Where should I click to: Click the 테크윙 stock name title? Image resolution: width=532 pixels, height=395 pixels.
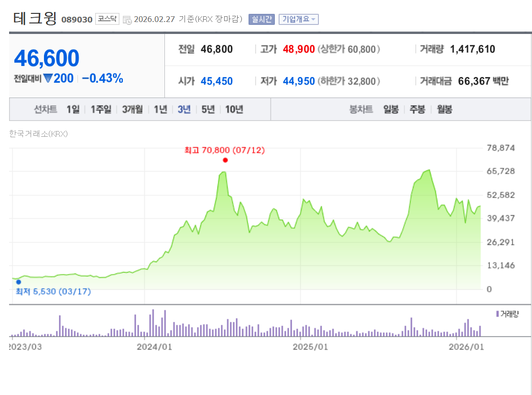pyautogui.click(x=34, y=18)
